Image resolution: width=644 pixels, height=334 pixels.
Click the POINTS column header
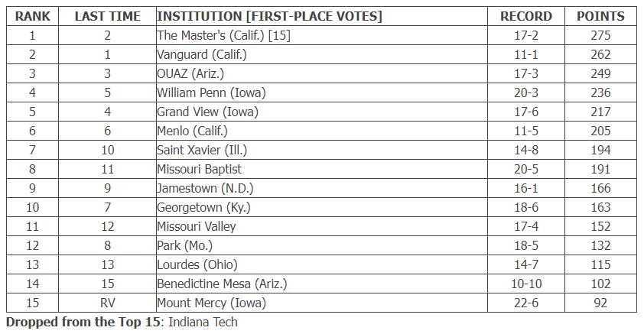tap(600, 16)
